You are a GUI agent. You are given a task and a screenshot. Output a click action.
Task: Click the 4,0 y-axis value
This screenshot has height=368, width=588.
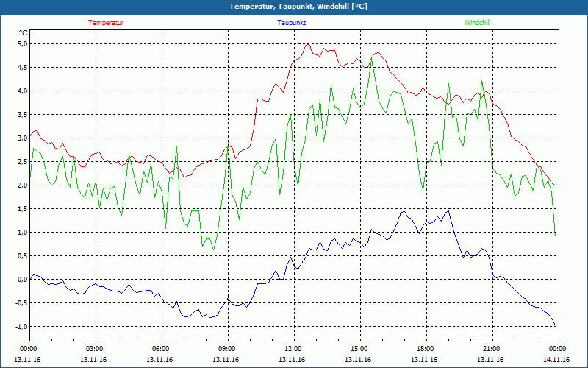click(x=23, y=91)
